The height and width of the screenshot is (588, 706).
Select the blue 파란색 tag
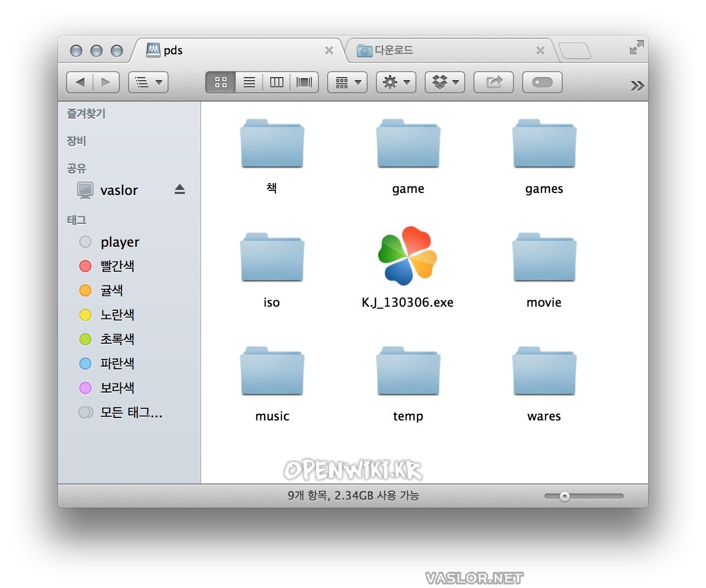click(x=129, y=364)
